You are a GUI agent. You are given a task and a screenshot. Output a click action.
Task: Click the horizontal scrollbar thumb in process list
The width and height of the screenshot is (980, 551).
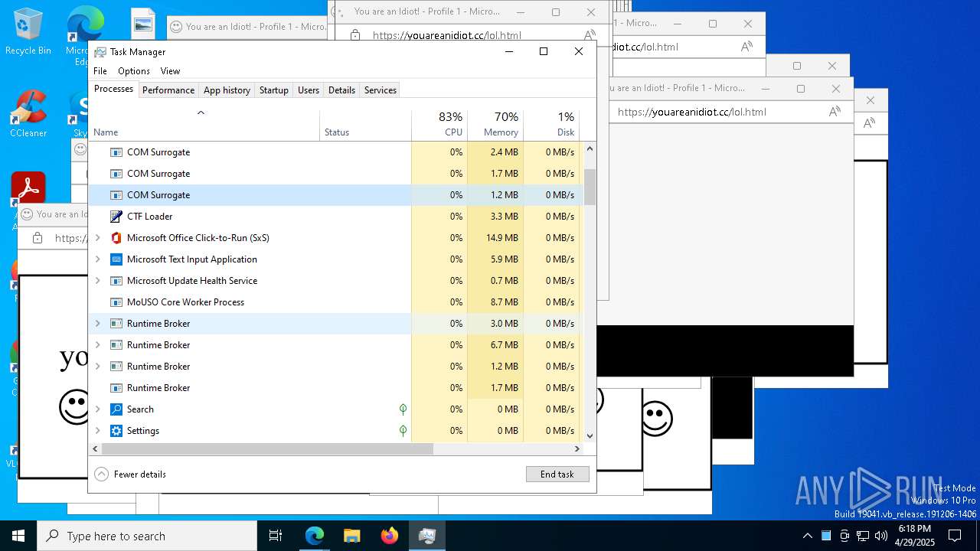[x=266, y=449]
